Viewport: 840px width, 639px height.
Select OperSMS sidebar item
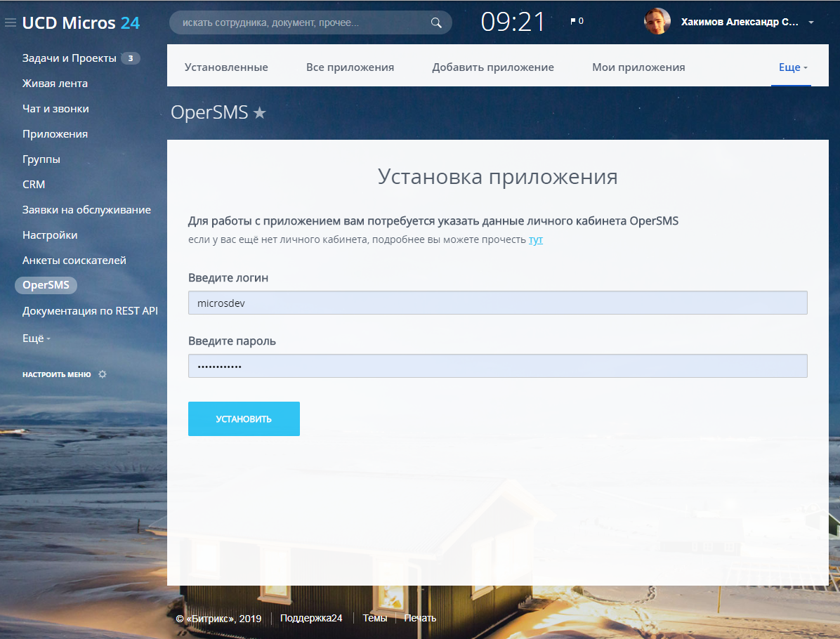click(46, 285)
